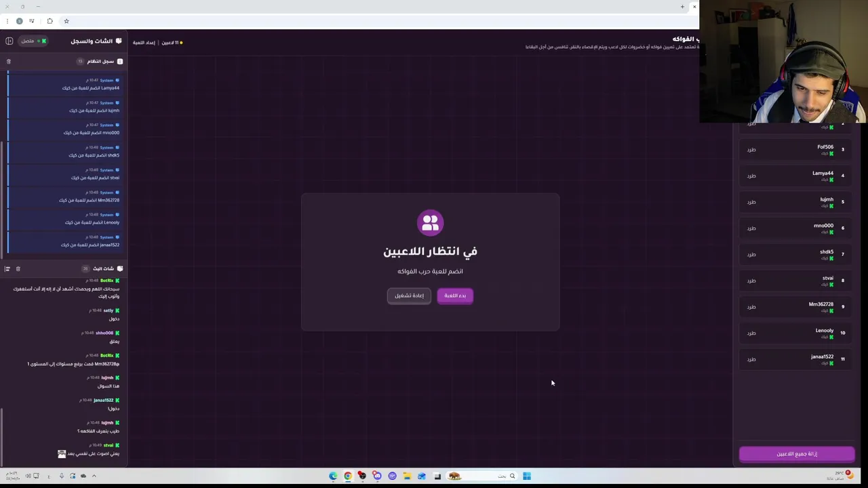Click the متصل connection status badge
This screenshot has height=488, width=868.
(x=33, y=41)
